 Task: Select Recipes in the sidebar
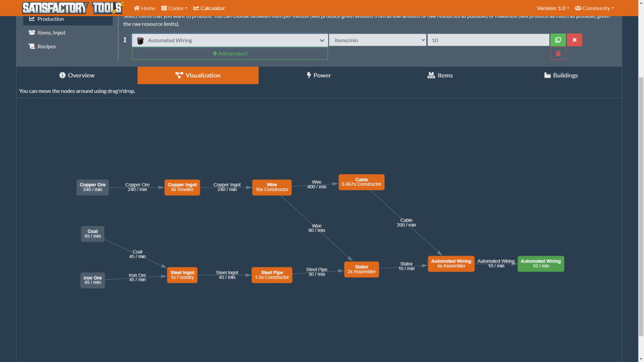tap(68, 46)
